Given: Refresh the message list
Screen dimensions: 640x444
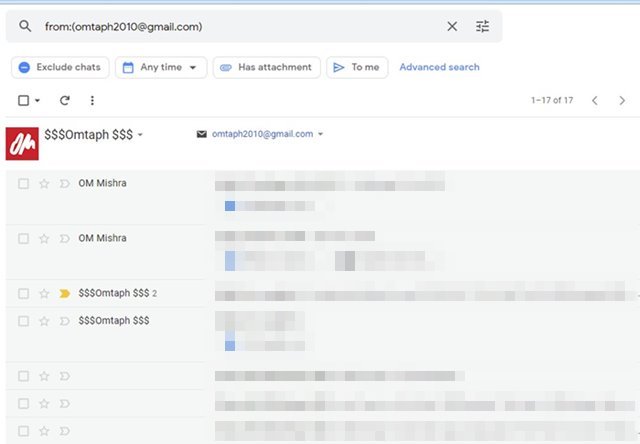Looking at the screenshot, I should (64, 100).
